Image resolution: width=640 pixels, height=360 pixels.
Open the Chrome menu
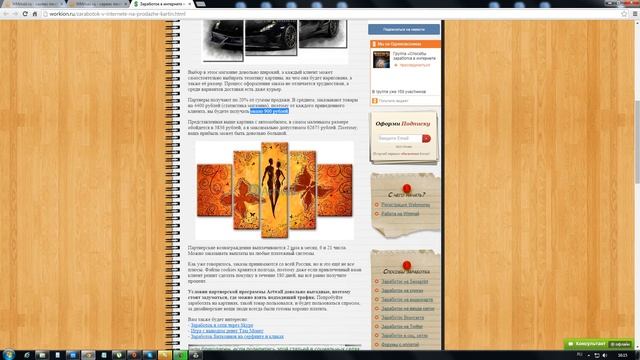tap(635, 14)
